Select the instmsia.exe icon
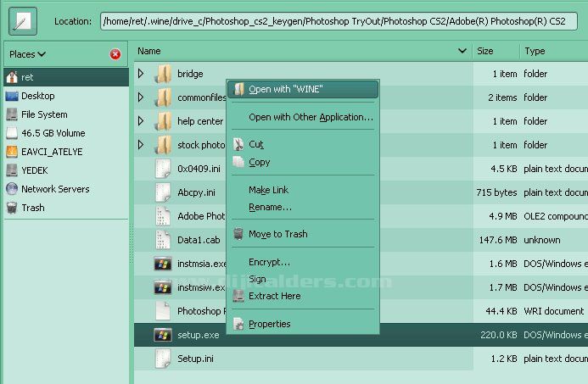Screen dimensions: 588x384 coord(163,264)
